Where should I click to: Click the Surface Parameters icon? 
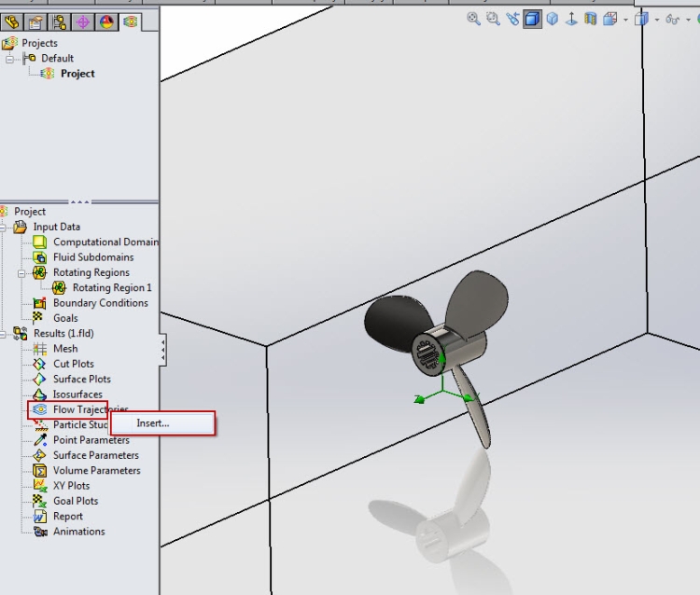(x=39, y=455)
